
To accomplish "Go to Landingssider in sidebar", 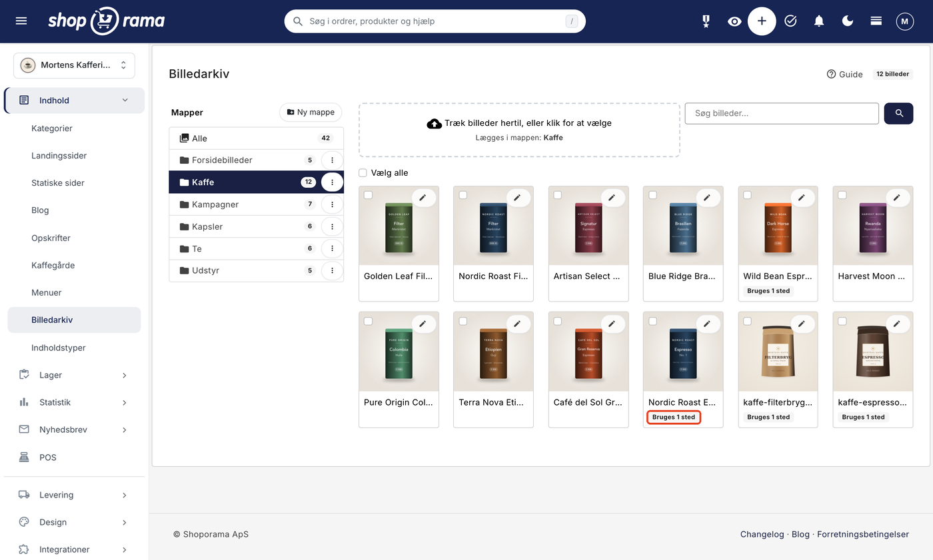I will (x=59, y=155).
